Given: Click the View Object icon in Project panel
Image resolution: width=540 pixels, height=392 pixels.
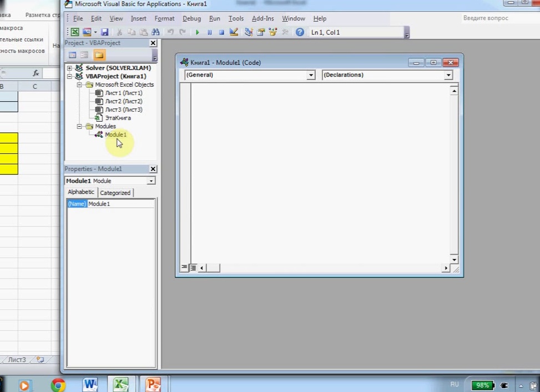Looking at the screenshot, I should (84, 55).
